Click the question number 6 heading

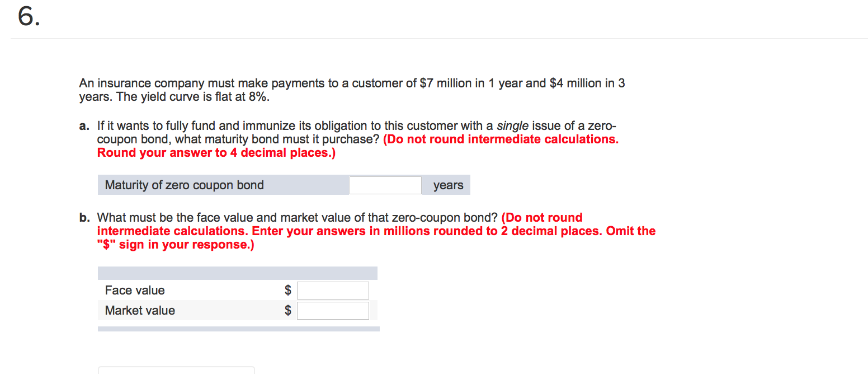(29, 17)
